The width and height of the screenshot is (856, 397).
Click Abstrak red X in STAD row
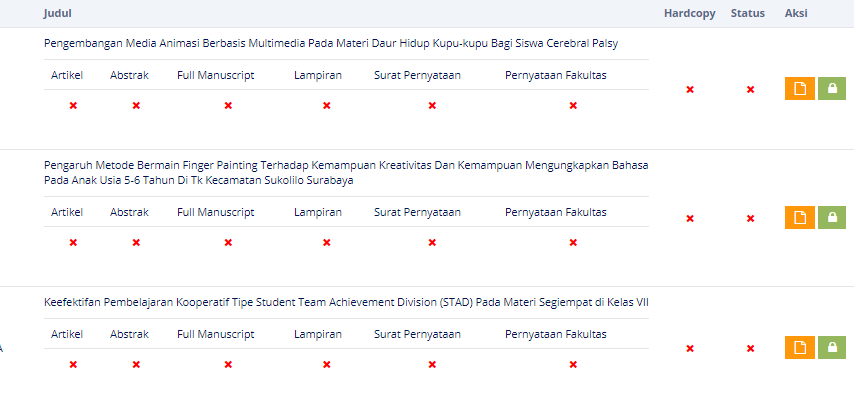click(136, 364)
